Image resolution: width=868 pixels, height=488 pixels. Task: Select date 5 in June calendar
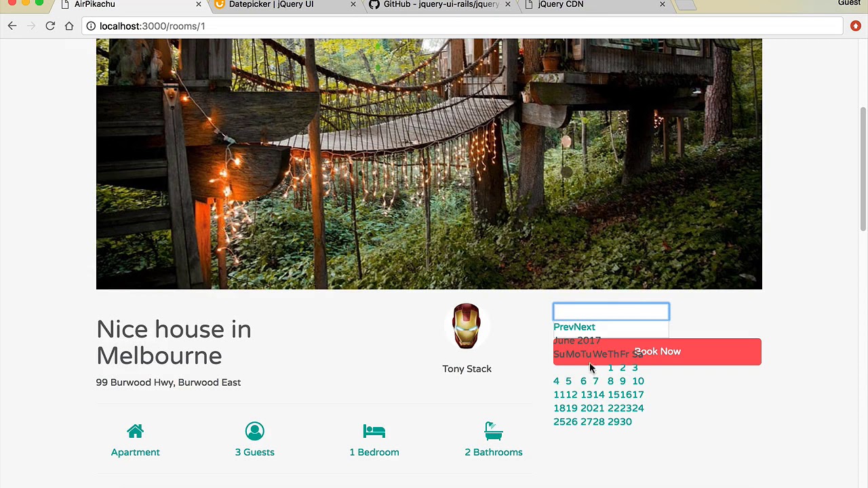click(x=568, y=381)
